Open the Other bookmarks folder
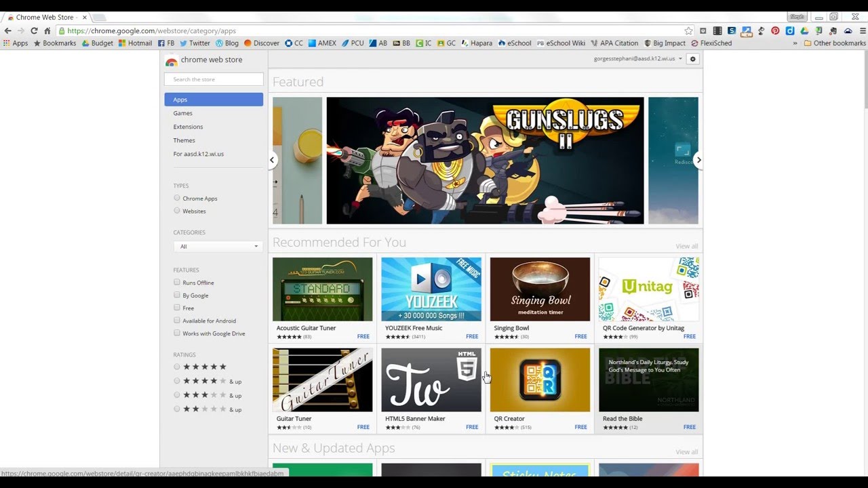Image resolution: width=868 pixels, height=488 pixels. [x=834, y=43]
